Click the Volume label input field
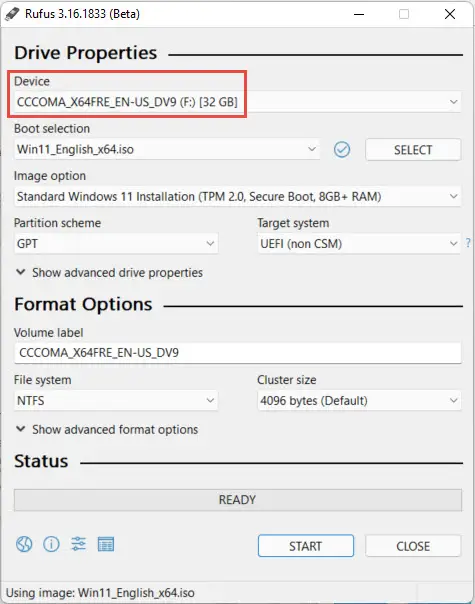The image size is (475, 604). [x=238, y=353]
